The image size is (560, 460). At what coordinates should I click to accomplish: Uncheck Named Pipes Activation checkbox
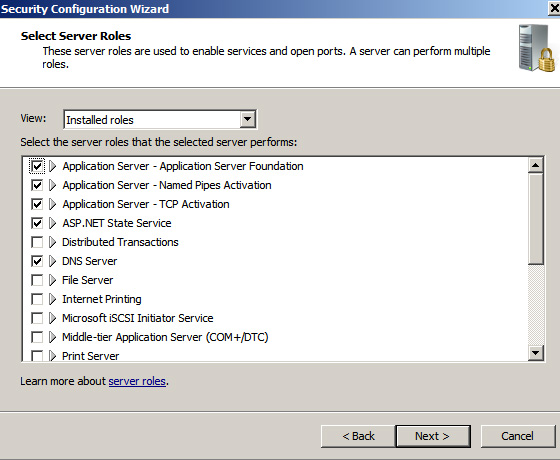point(37,185)
